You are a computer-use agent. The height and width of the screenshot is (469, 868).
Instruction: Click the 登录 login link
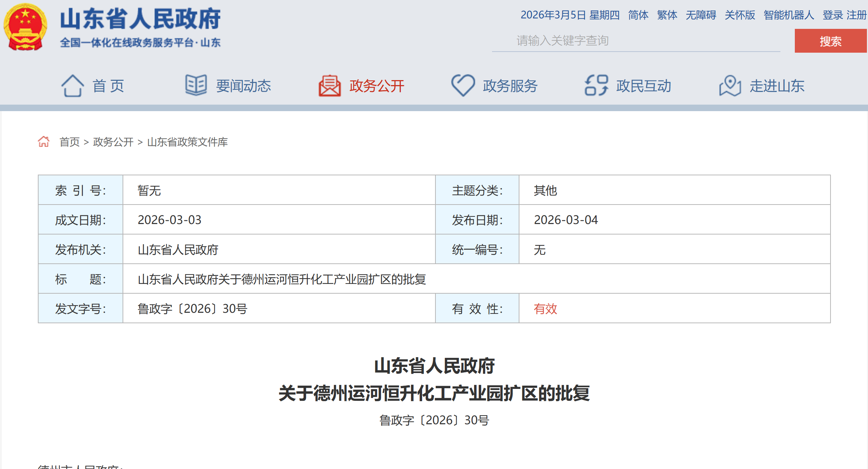click(x=833, y=15)
